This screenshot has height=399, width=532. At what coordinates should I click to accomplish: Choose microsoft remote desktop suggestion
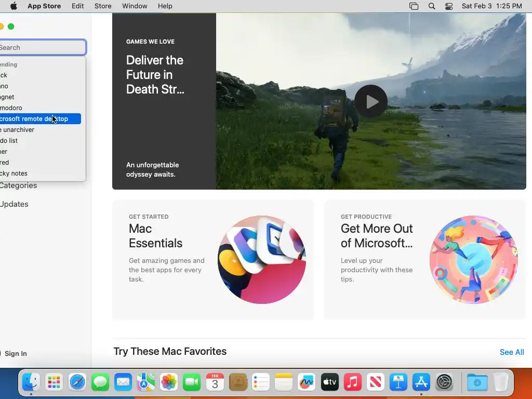pos(41,119)
